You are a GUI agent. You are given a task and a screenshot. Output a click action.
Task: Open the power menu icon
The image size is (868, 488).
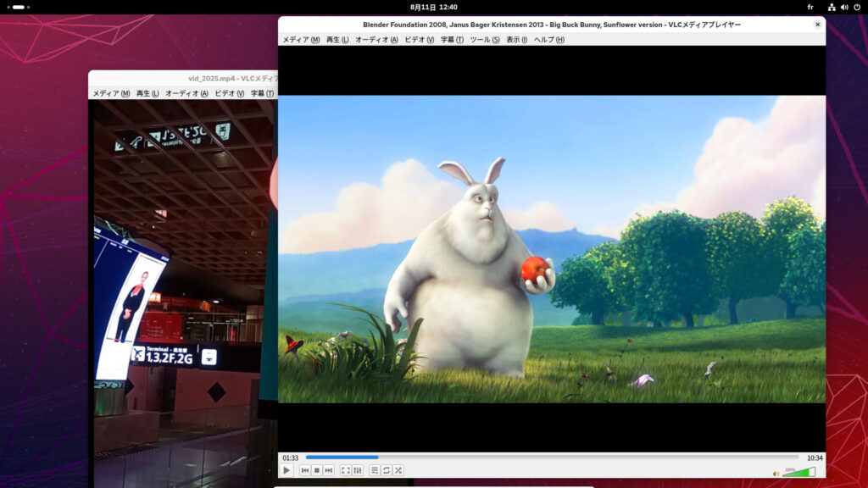pos(857,7)
